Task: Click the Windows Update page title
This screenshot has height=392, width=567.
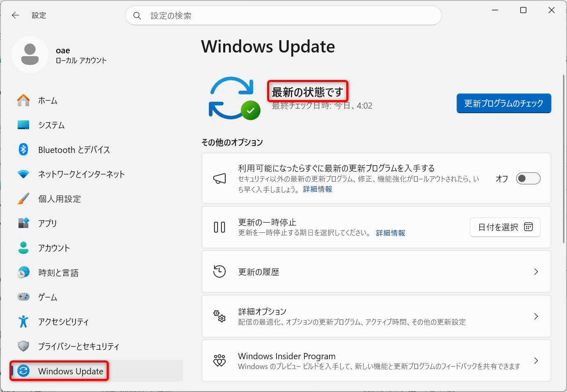Action: click(268, 47)
